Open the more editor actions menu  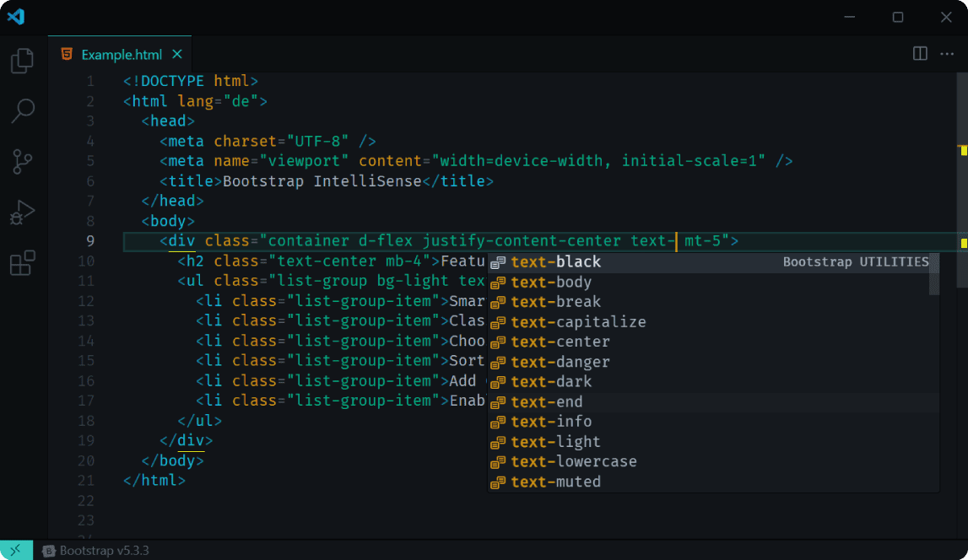[947, 53]
